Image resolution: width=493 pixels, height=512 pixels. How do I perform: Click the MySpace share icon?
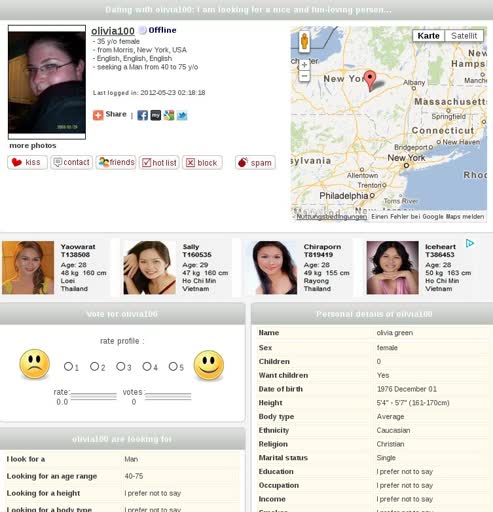click(156, 115)
